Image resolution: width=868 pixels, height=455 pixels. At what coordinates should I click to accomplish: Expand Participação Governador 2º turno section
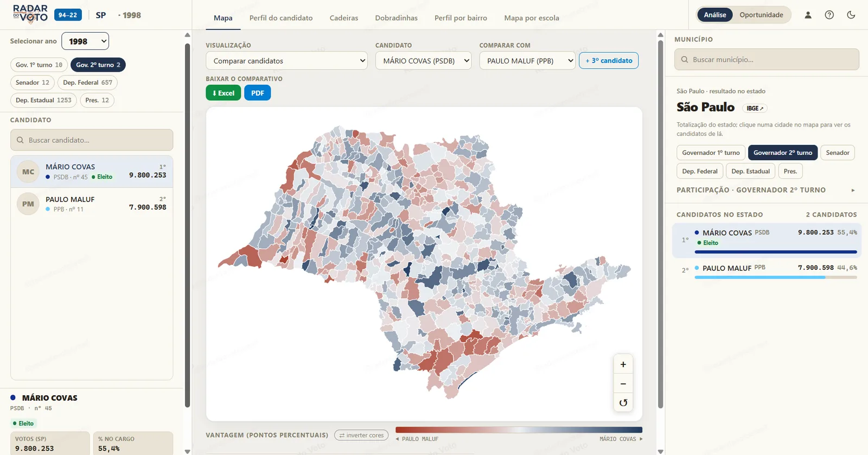point(766,190)
